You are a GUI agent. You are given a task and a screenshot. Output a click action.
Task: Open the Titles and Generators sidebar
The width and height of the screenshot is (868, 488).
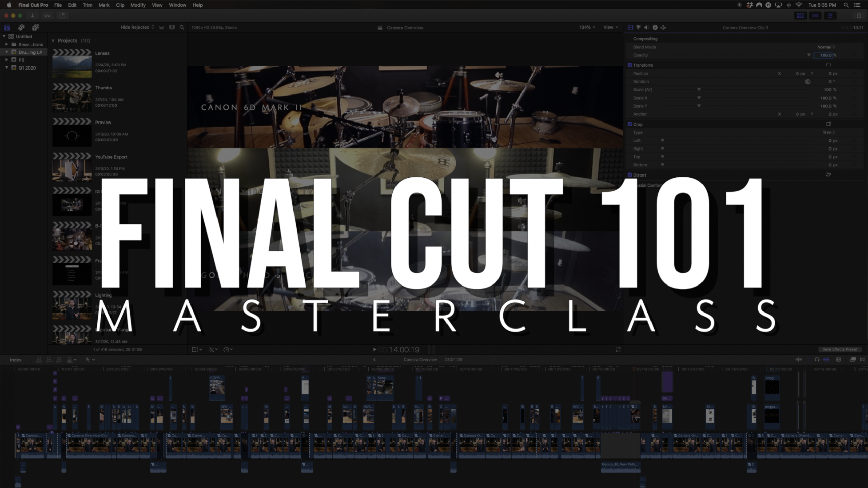pyautogui.click(x=35, y=27)
